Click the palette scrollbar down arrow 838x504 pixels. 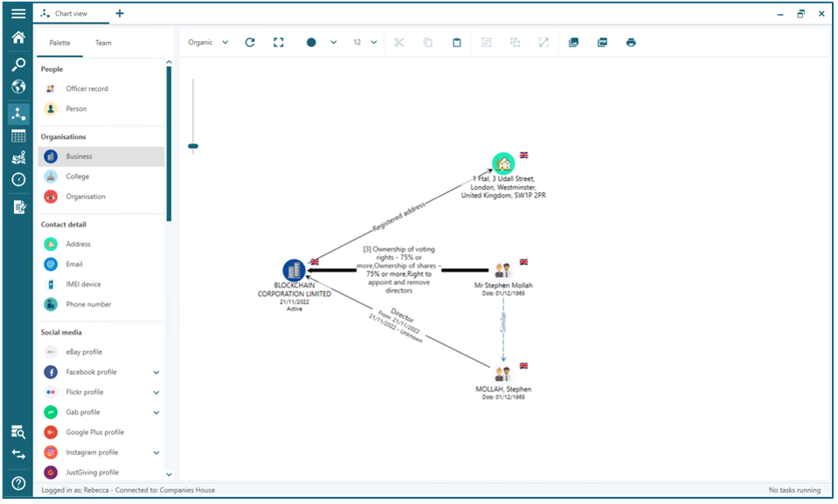169,474
